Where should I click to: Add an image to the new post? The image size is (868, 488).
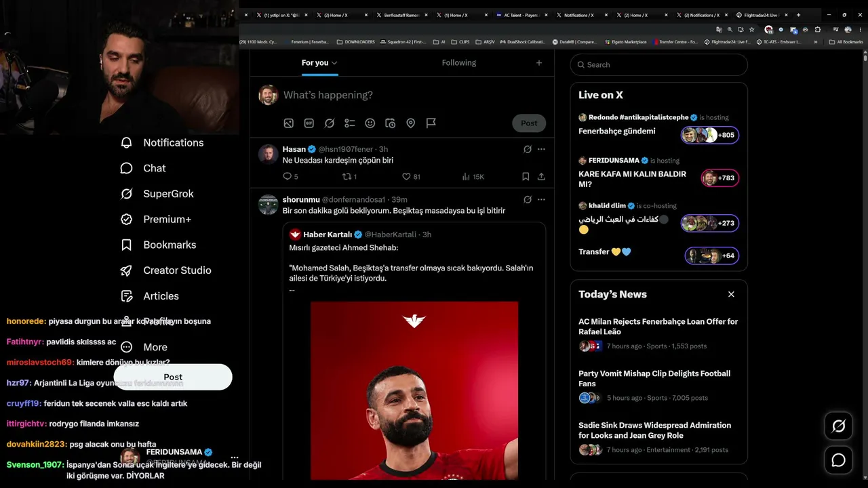click(x=289, y=123)
